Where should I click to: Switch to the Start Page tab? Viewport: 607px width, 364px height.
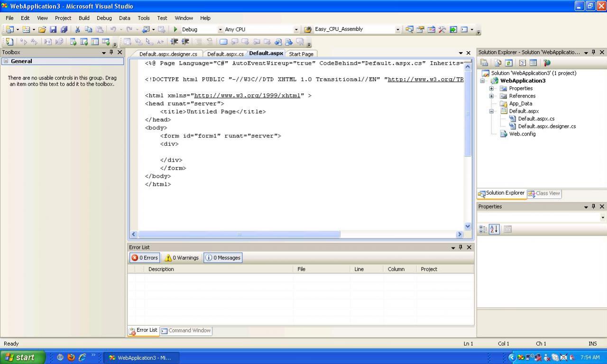(301, 54)
